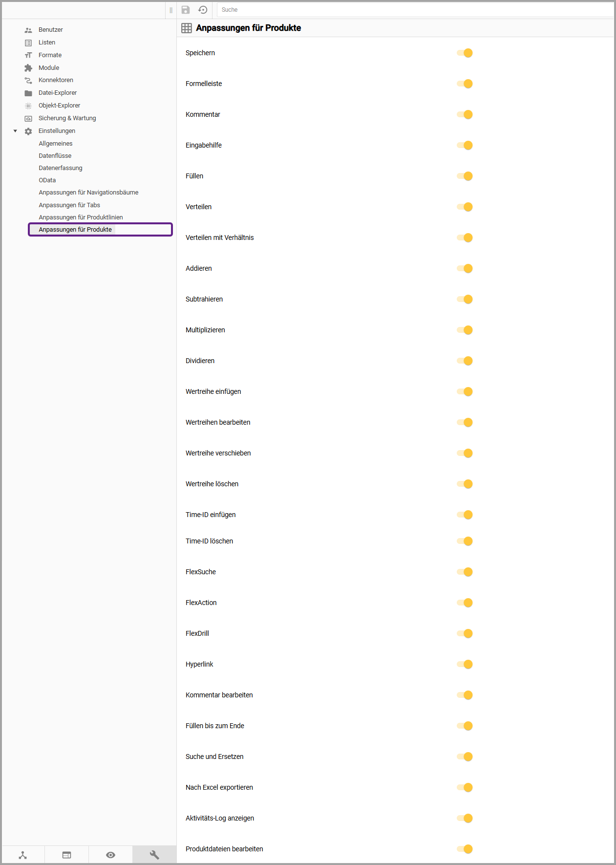Open Sicherung & Wartung section
This screenshot has width=616, height=865.
click(67, 118)
